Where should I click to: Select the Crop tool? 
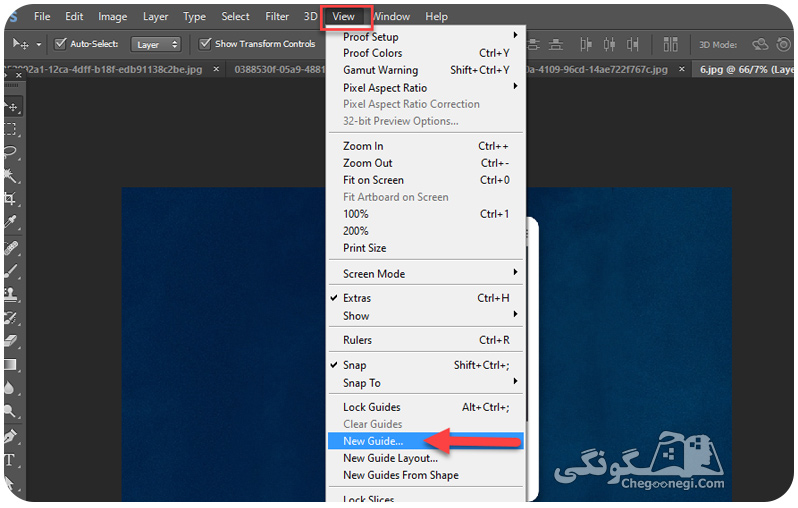10,198
